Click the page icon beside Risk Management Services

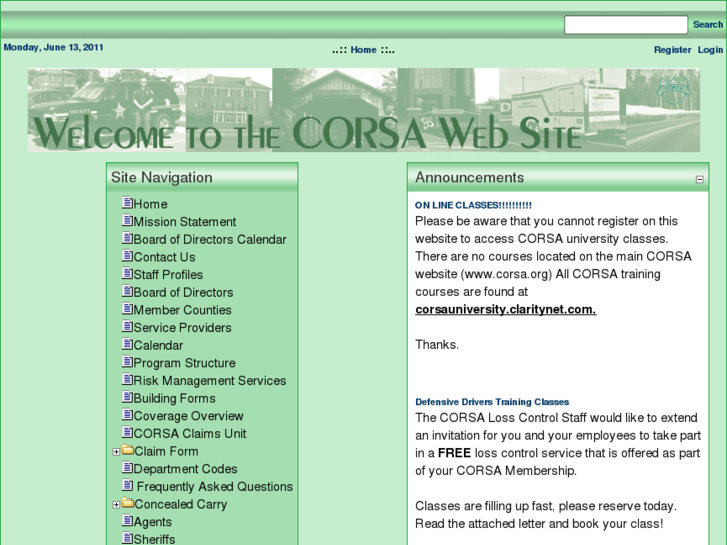[127, 379]
